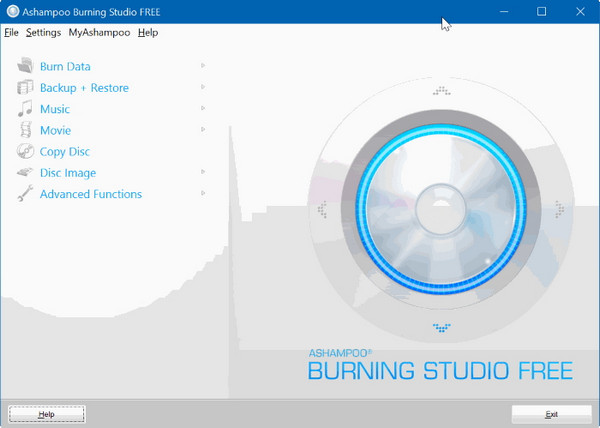Screen dimensions: 600x428
Task: Open the File menu
Action: point(11,33)
